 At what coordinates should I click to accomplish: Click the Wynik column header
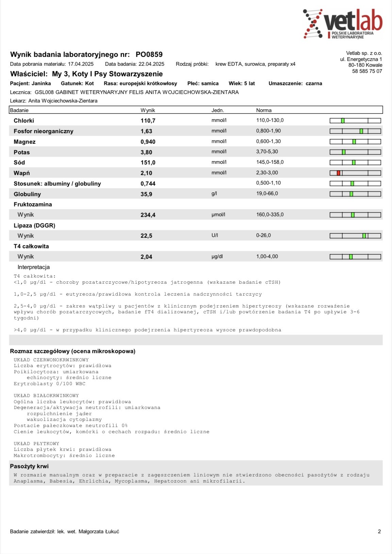(148, 110)
